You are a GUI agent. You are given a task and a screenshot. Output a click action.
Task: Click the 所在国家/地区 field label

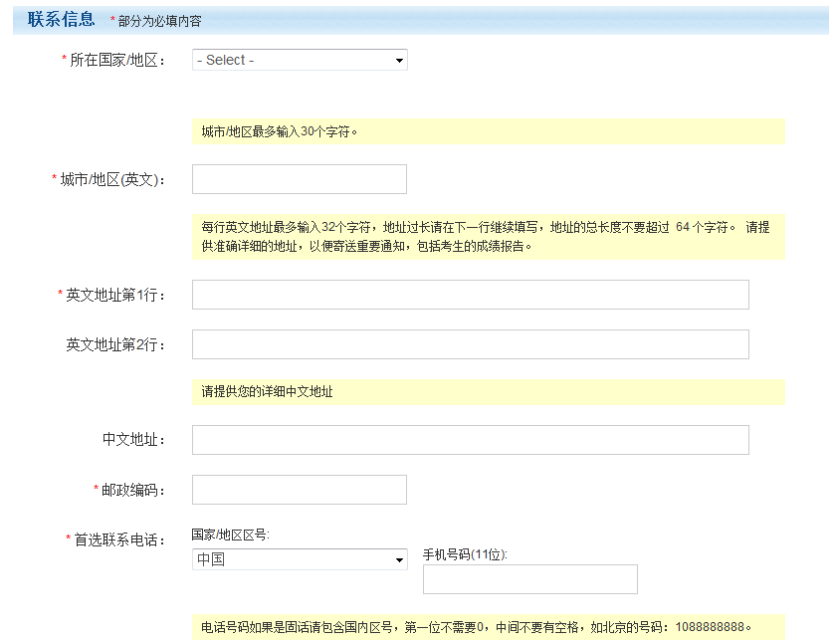coord(115,61)
